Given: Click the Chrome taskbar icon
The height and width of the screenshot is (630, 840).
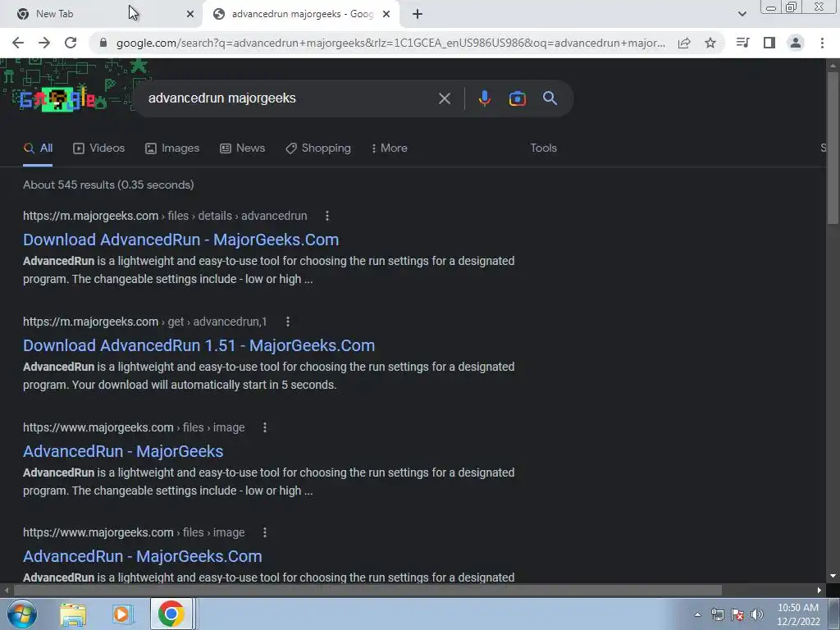Looking at the screenshot, I should (x=171, y=614).
